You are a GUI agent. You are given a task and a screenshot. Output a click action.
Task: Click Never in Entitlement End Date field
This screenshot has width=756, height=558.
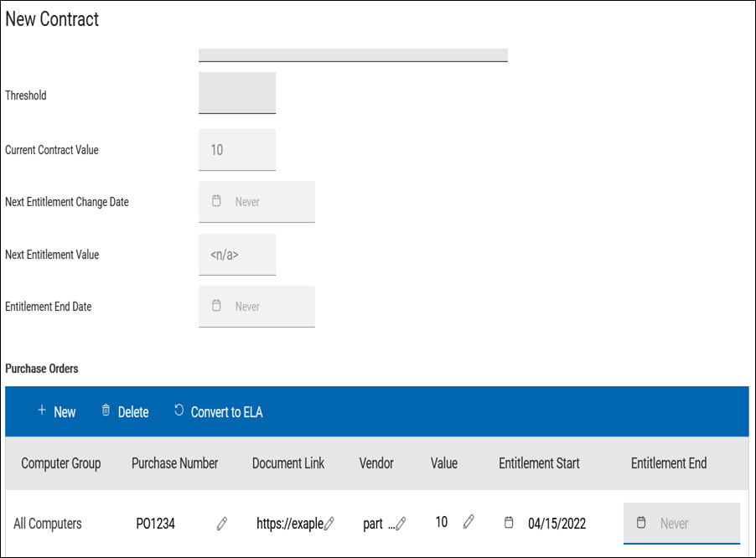point(247,307)
